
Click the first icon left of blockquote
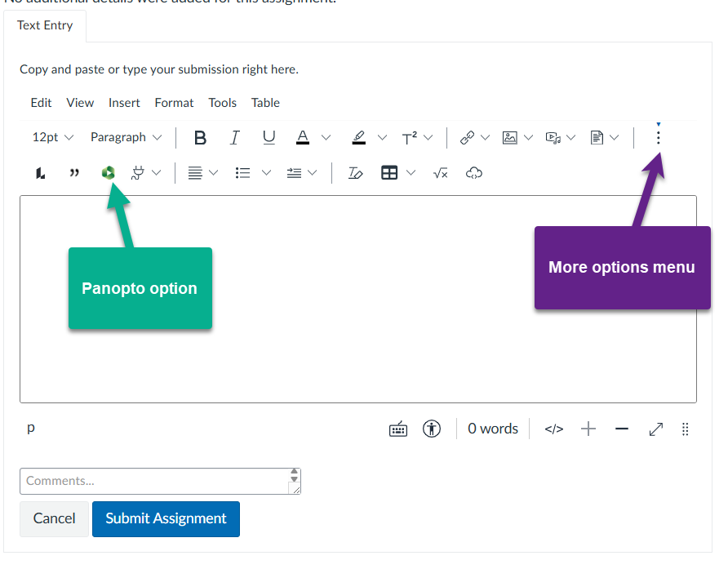pyautogui.click(x=40, y=173)
